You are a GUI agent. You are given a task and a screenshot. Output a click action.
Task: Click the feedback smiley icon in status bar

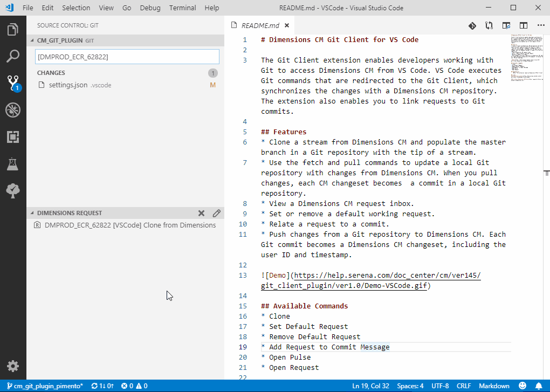[522, 386]
